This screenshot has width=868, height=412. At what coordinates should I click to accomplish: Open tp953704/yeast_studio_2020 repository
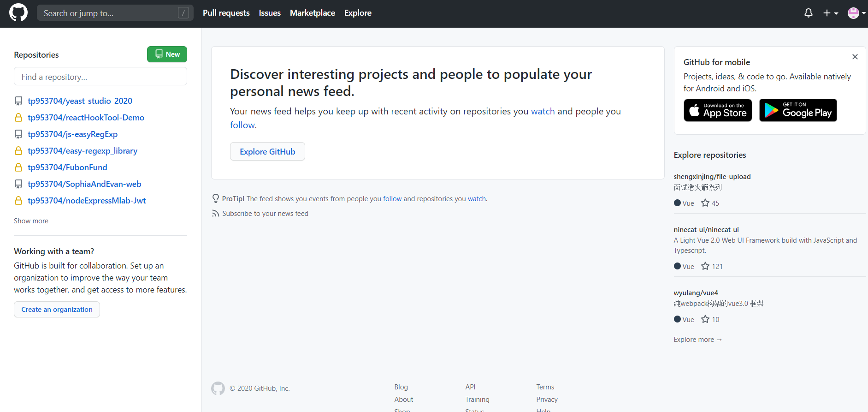[80, 101]
